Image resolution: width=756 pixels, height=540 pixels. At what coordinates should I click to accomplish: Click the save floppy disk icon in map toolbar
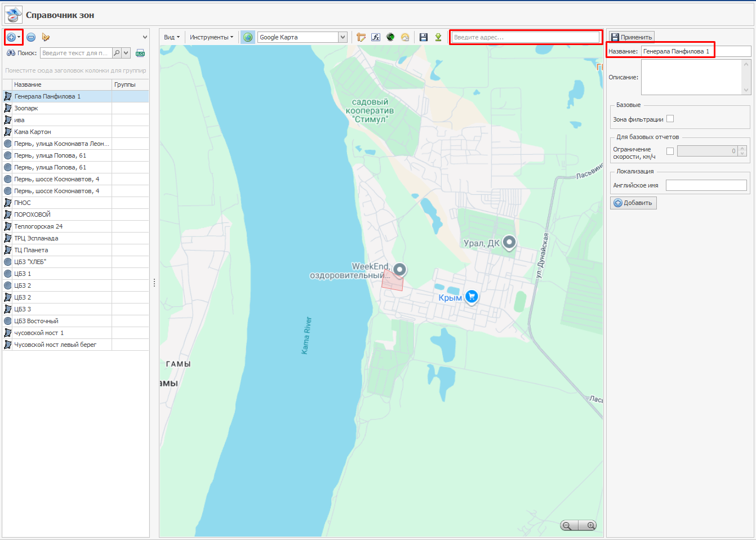424,37
